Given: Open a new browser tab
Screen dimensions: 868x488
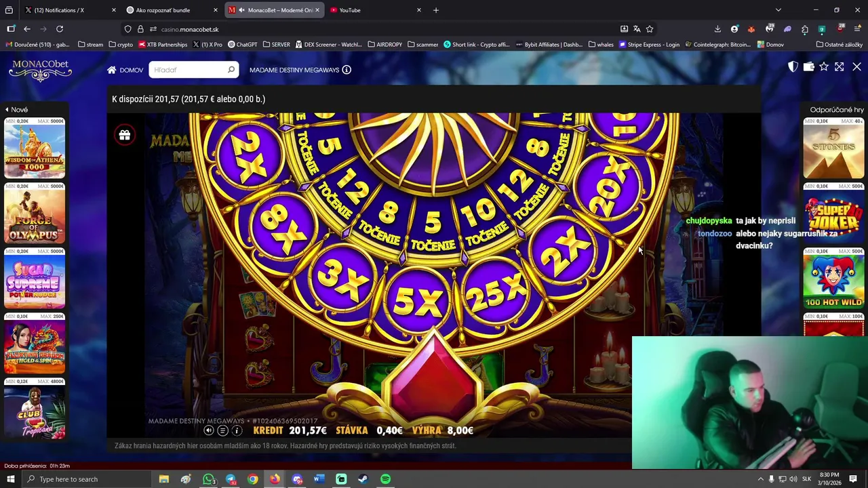Looking at the screenshot, I should pos(436,10).
